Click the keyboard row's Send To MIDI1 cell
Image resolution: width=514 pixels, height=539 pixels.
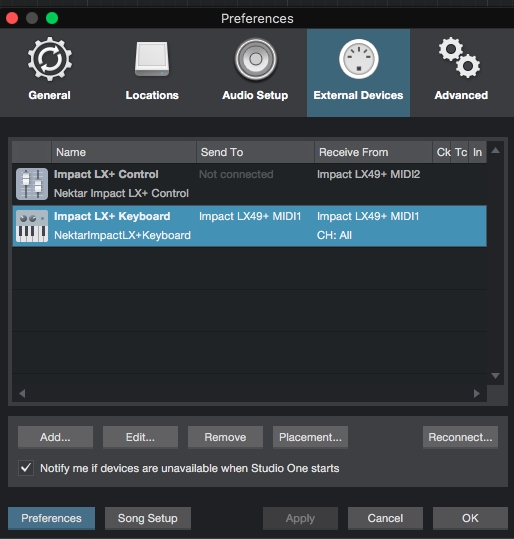(250, 216)
